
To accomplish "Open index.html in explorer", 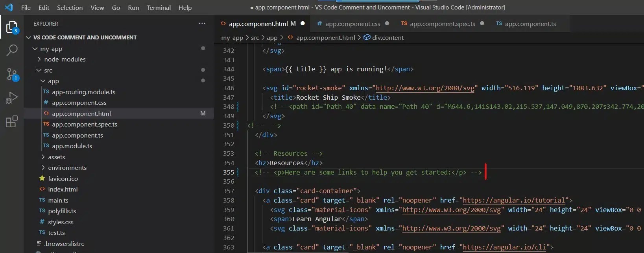I will (x=63, y=190).
